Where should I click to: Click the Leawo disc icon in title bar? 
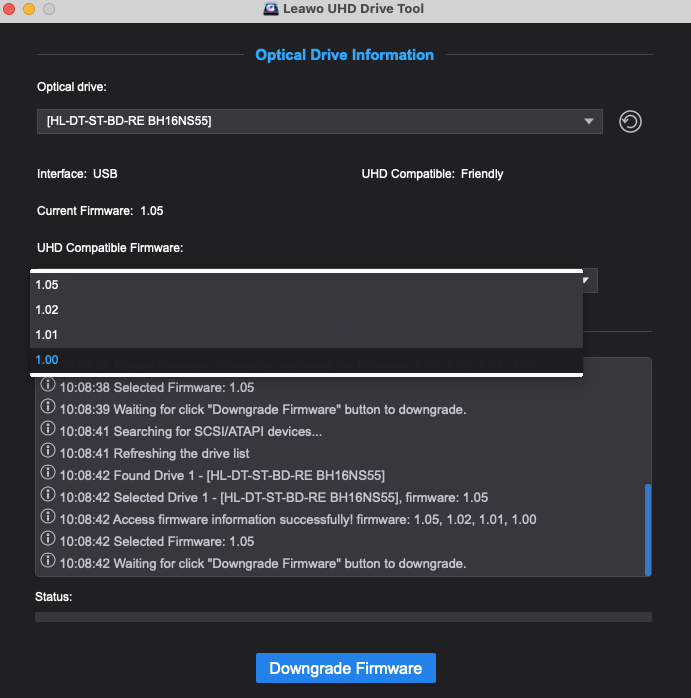(271, 9)
